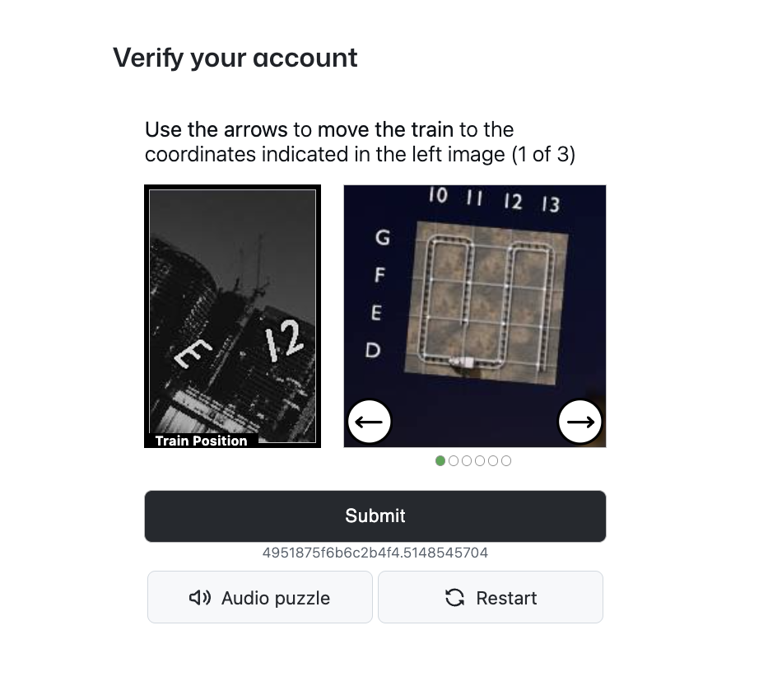
Task: Select the third progress dot
Action: [467, 460]
